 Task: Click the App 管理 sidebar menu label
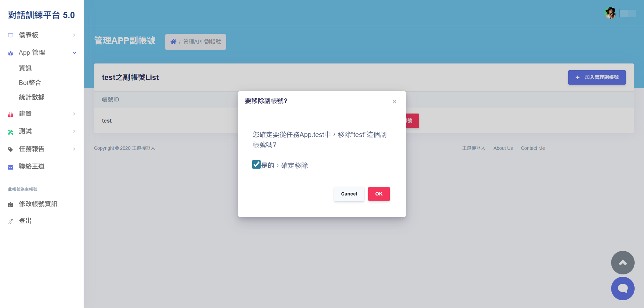[32, 53]
